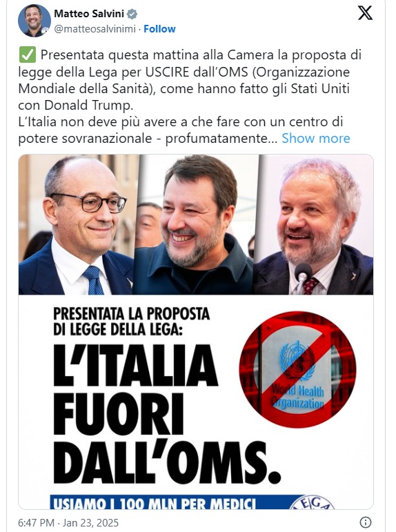Click the center bearded man photo
This screenshot has width=396, height=532.
pyautogui.click(x=196, y=225)
